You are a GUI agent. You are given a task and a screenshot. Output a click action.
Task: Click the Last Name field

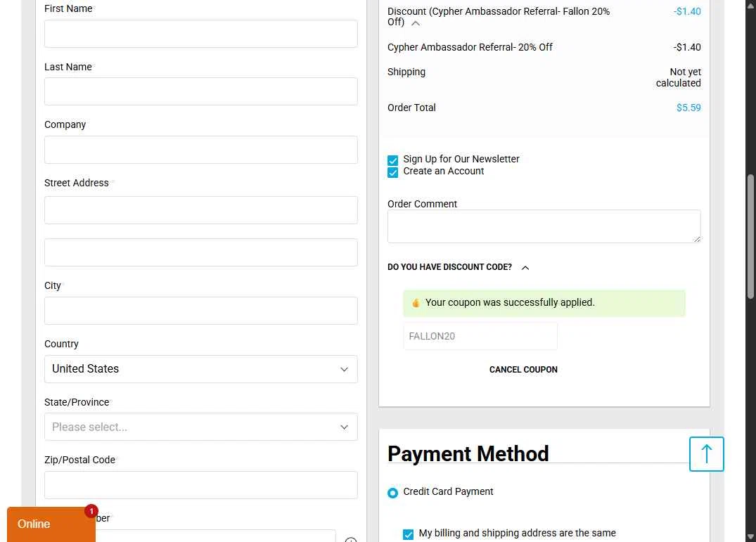(201, 91)
